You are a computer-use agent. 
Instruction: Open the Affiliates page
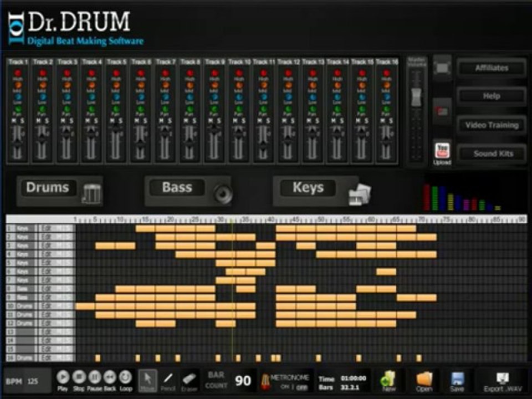[492, 68]
